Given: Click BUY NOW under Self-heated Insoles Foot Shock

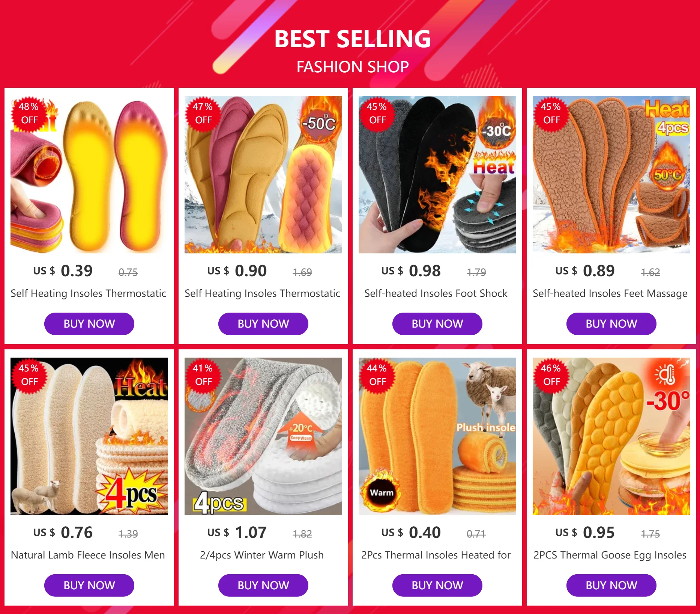Looking at the screenshot, I should (x=437, y=324).
